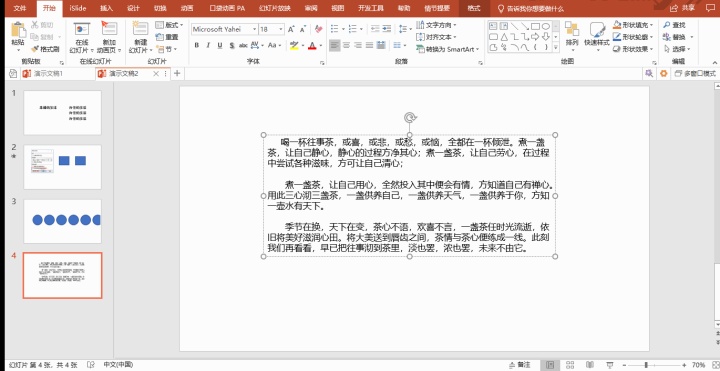
Task: Open the File (文件) tab
Action: [x=20, y=8]
